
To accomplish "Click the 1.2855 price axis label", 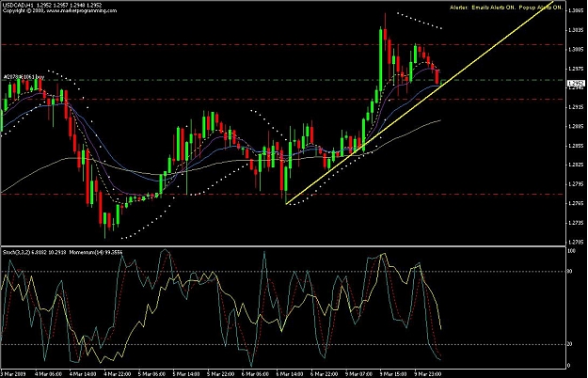I will pyautogui.click(x=576, y=146).
